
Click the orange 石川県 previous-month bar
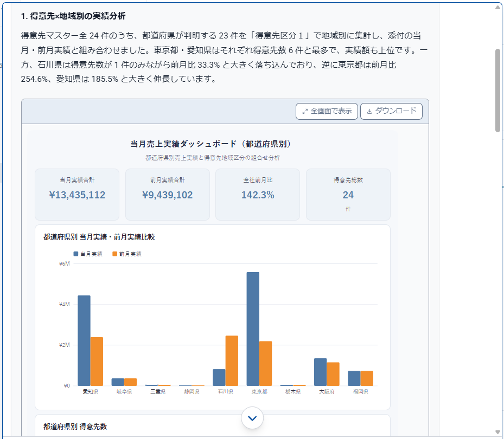[x=232, y=360]
